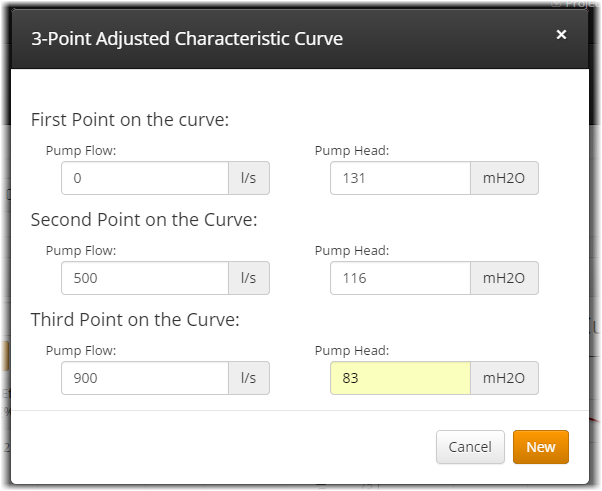The width and height of the screenshot is (602, 491).
Task: Focus the highlighted Pump Head field showing 83
Action: tap(400, 378)
